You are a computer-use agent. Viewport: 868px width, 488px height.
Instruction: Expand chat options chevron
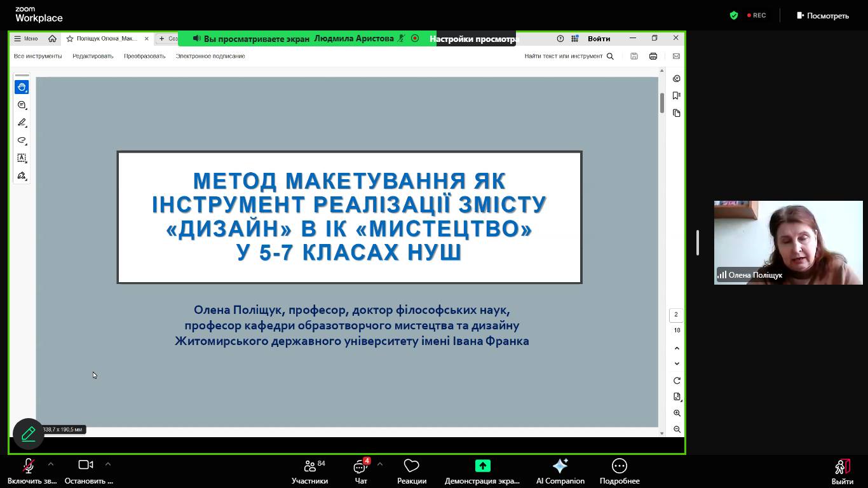(x=380, y=464)
